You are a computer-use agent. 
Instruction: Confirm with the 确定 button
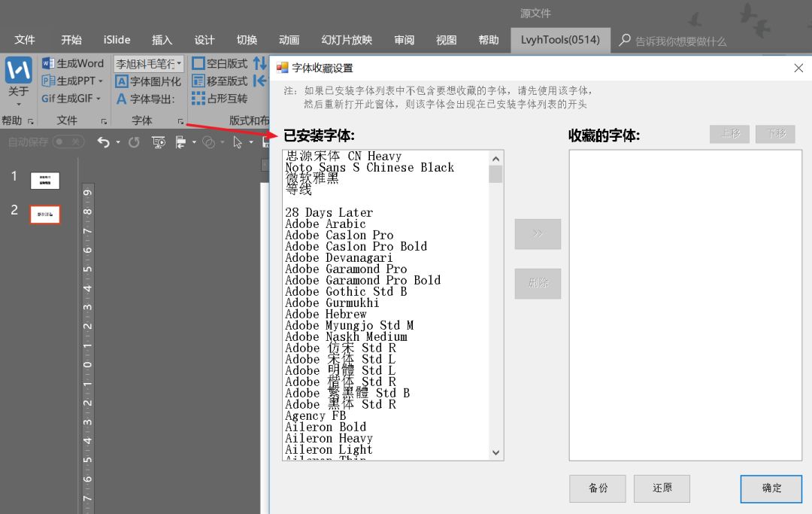point(771,488)
